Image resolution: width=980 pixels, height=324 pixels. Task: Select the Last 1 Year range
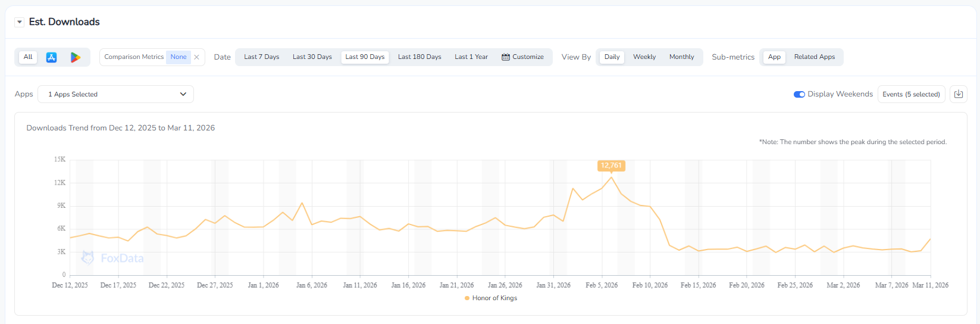click(471, 57)
